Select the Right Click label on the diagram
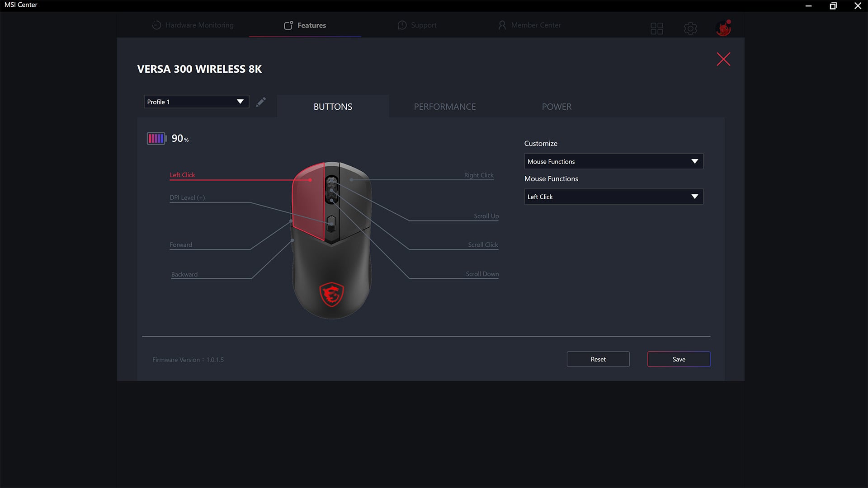This screenshot has height=488, width=868. tap(478, 175)
